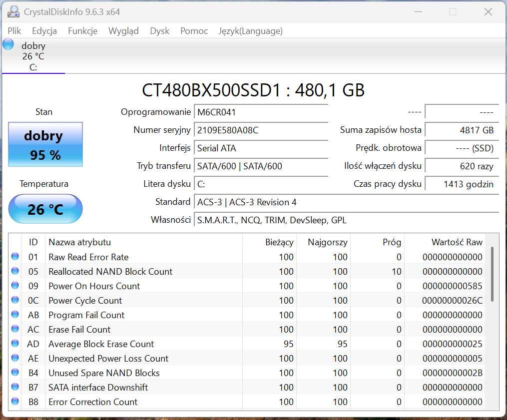Click the status dot for Unused Spare NAND Blocks

click(x=15, y=372)
